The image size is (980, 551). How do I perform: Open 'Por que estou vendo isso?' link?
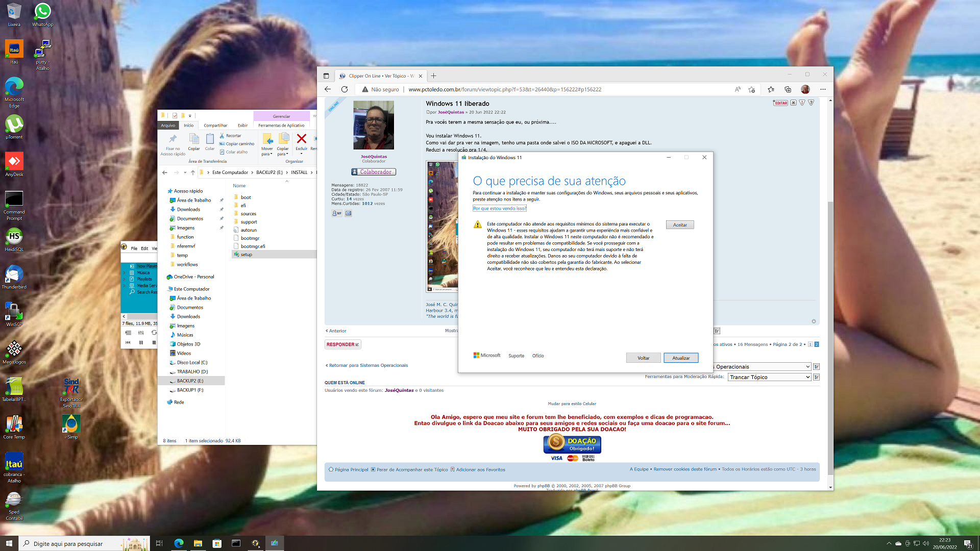point(499,209)
